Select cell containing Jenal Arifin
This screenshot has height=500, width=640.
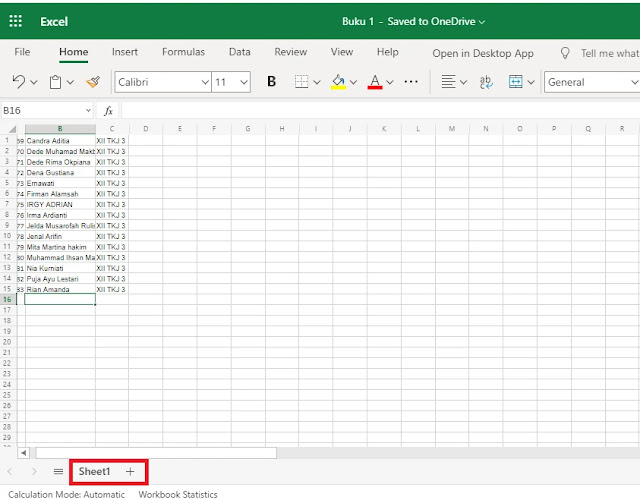pos(60,236)
